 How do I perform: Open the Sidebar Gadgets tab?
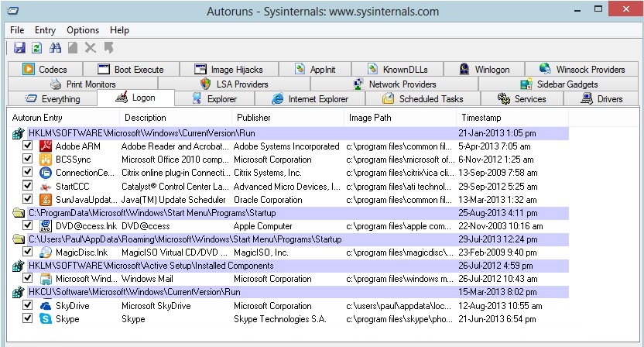click(559, 84)
